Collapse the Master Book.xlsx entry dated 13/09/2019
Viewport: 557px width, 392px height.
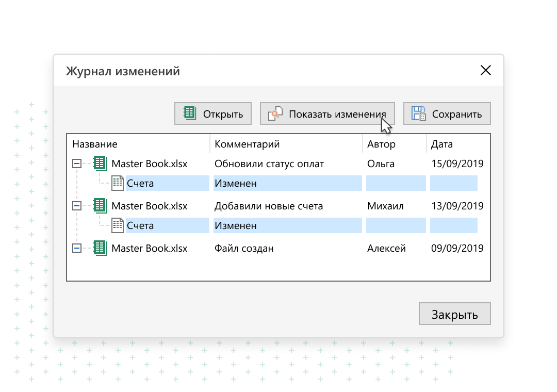click(76, 206)
